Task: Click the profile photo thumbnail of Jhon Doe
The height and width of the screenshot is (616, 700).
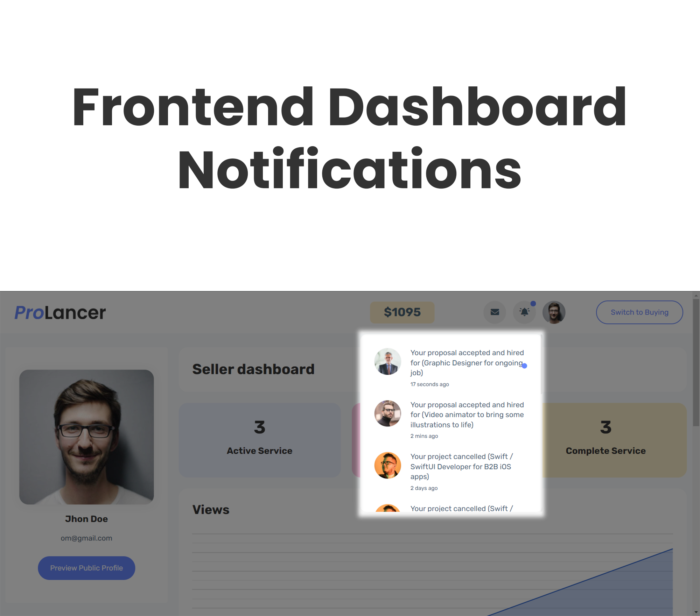Action: pos(86,437)
